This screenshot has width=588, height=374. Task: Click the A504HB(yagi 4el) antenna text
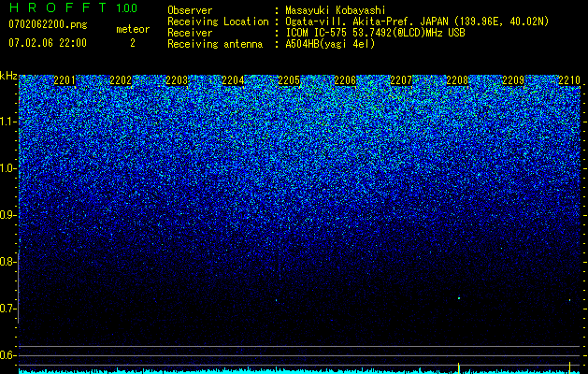coord(330,44)
